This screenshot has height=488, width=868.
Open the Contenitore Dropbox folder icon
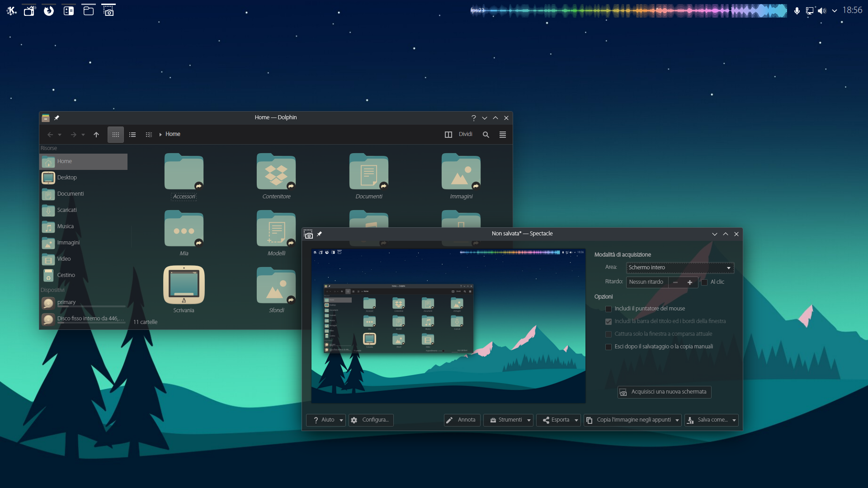[276, 172]
